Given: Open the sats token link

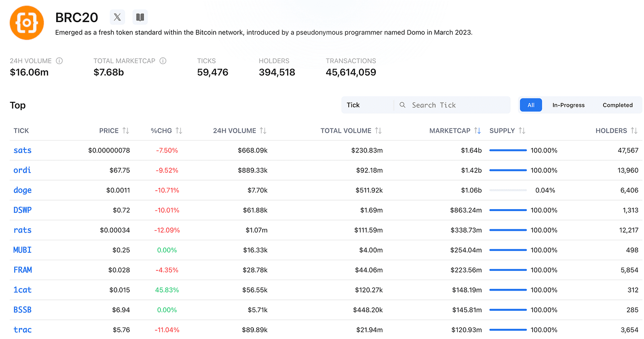Looking at the screenshot, I should [x=23, y=151].
